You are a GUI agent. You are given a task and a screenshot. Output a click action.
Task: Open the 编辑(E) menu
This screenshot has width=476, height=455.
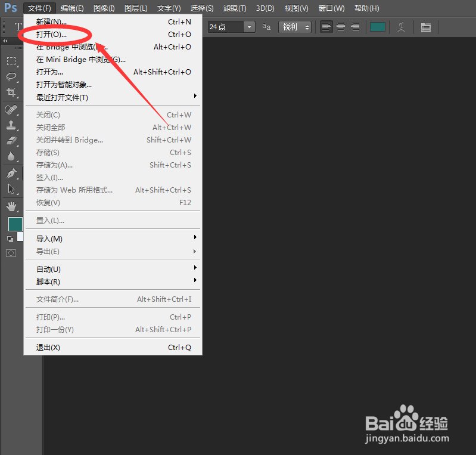click(x=72, y=8)
